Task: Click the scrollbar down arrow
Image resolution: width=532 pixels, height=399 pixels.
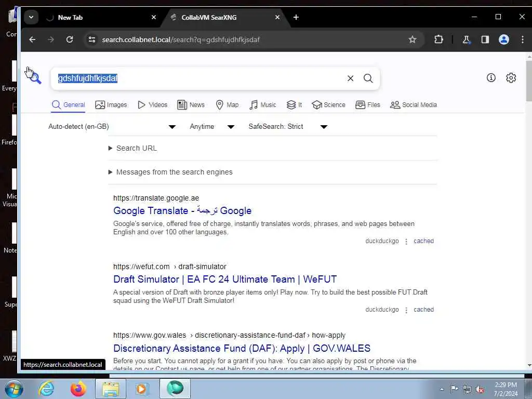Action: 529,366
